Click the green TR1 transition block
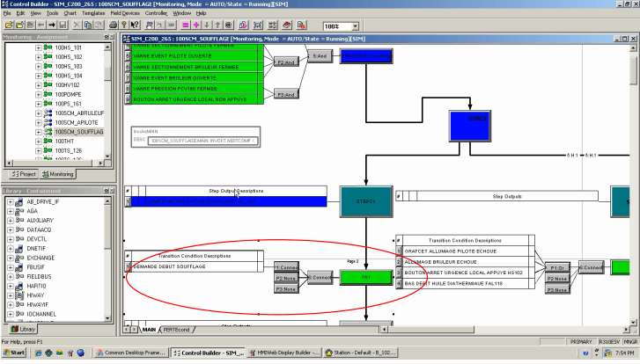The width and height of the screenshot is (640, 364). [x=366, y=277]
